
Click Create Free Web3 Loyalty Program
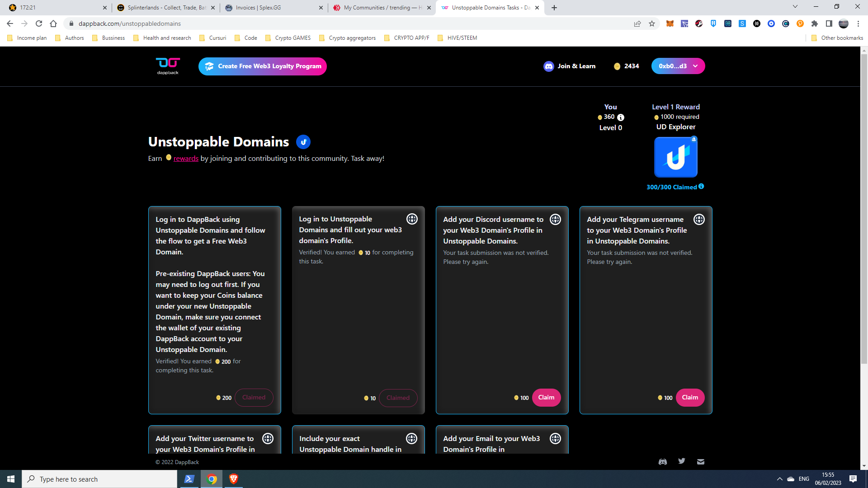(x=263, y=66)
